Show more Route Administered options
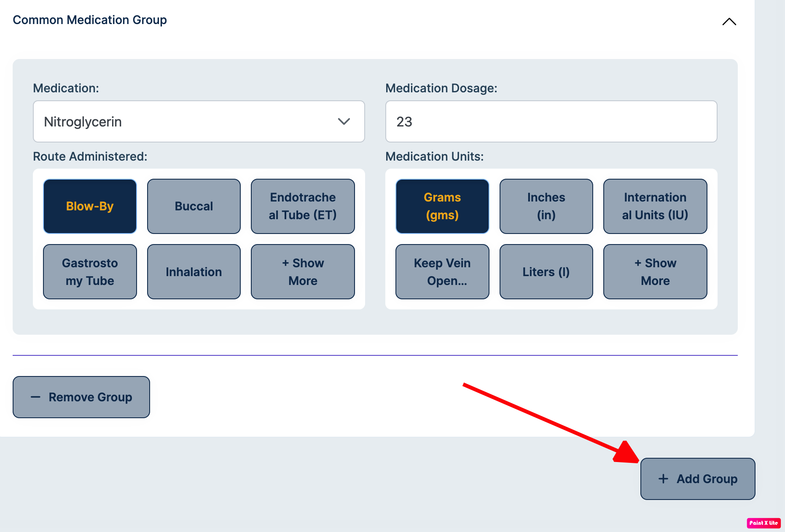 303,271
